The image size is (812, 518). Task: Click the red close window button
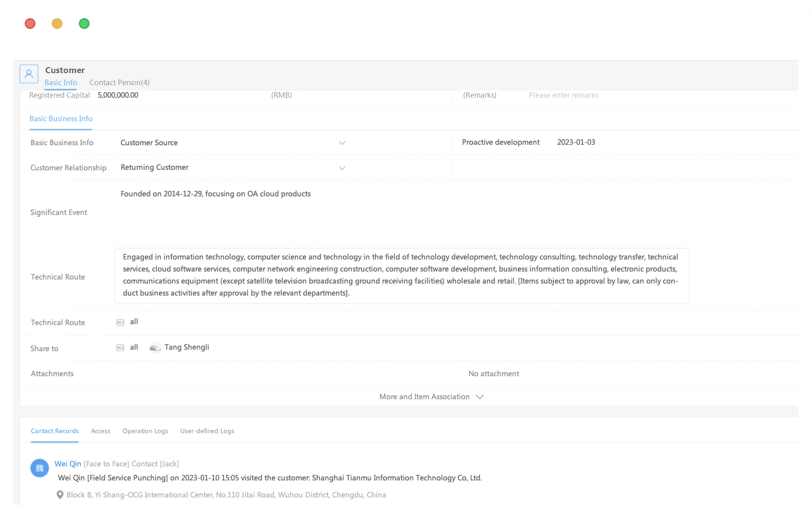point(30,24)
